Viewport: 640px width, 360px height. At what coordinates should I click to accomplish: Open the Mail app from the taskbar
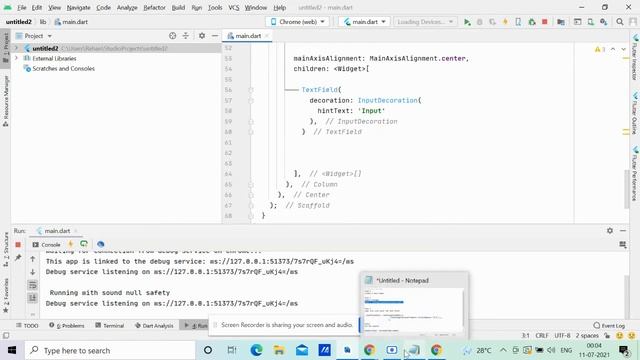coord(302,350)
